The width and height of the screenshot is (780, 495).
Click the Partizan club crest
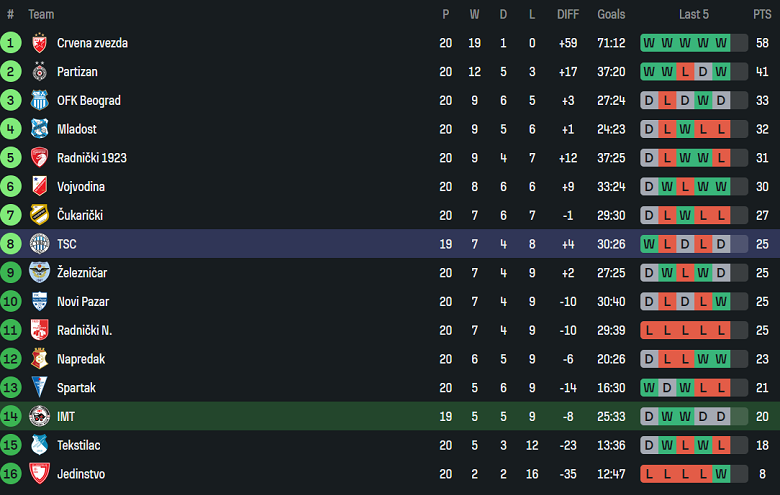tap(39, 72)
